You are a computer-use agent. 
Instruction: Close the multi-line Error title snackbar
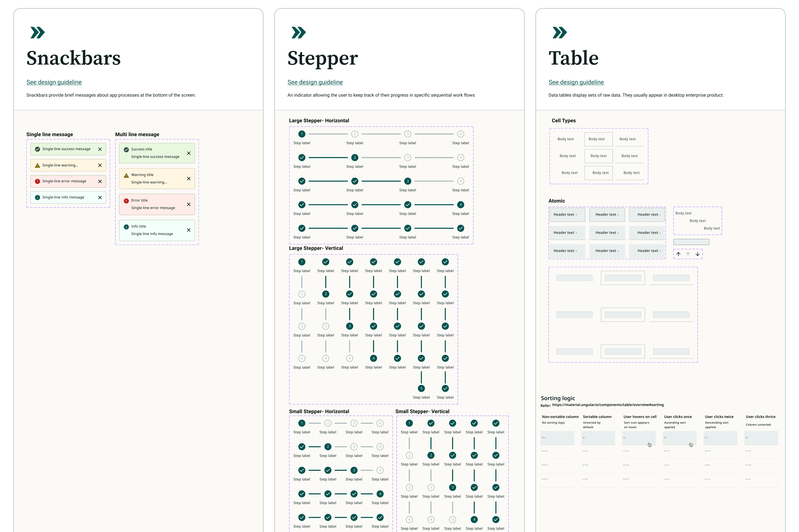click(x=189, y=204)
